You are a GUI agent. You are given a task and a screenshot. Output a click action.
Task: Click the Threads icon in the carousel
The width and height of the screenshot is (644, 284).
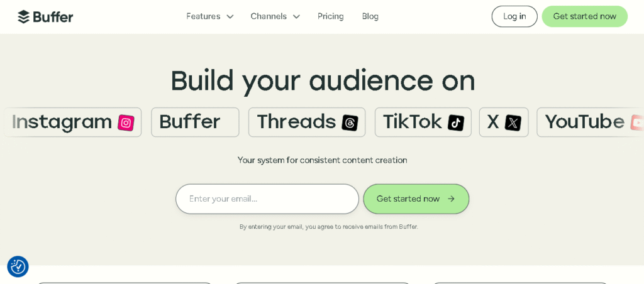click(350, 123)
